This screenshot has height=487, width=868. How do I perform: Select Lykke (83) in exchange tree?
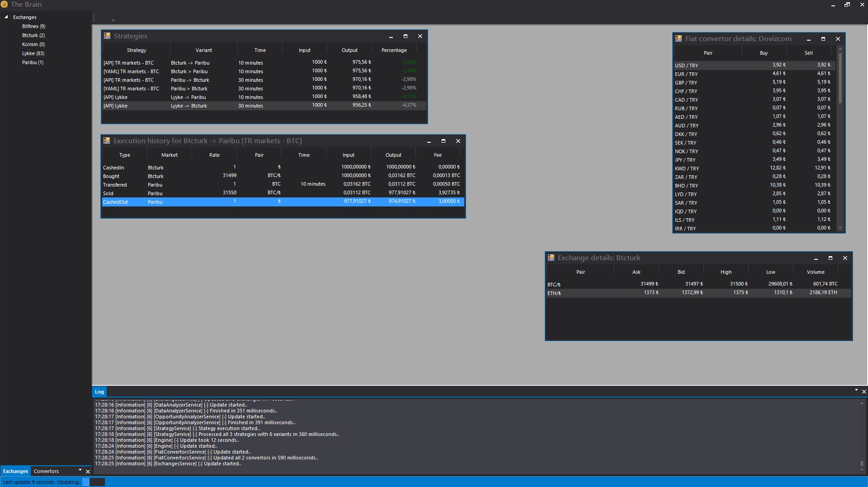pos(33,53)
